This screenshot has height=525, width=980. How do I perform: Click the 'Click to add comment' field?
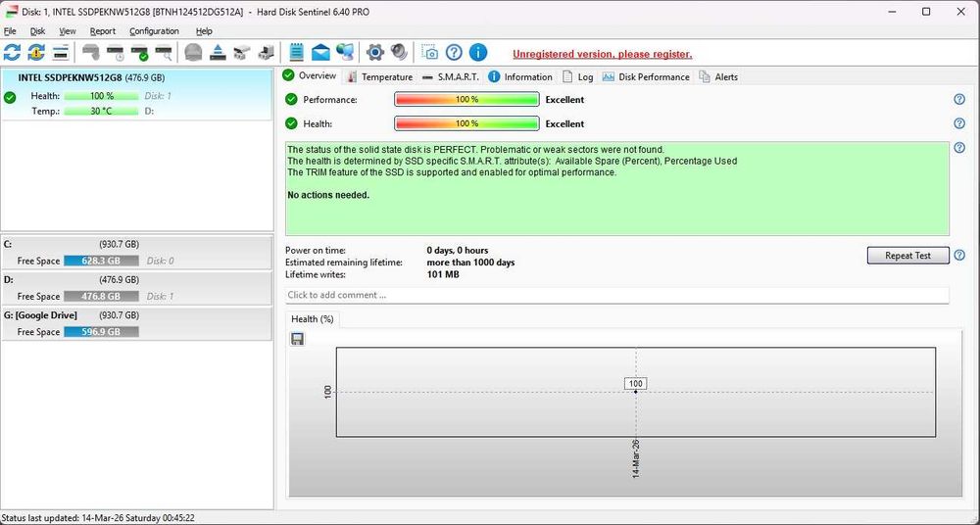click(x=616, y=295)
